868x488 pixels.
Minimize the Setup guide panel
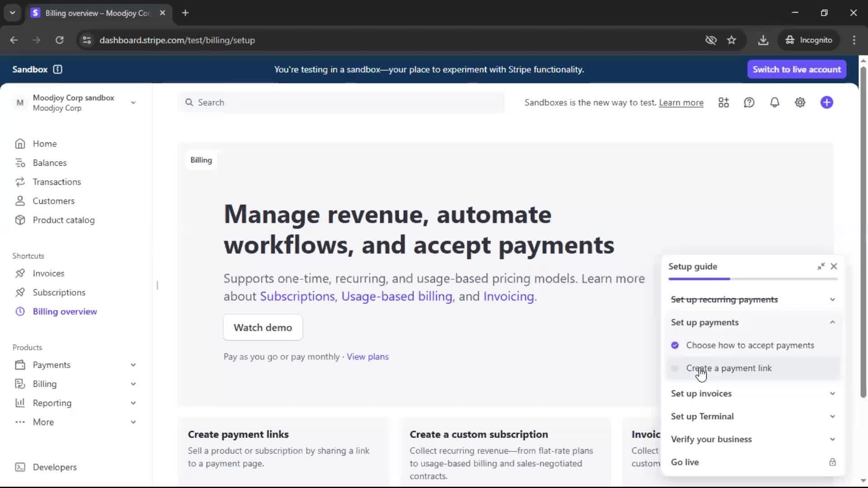[821, 267]
